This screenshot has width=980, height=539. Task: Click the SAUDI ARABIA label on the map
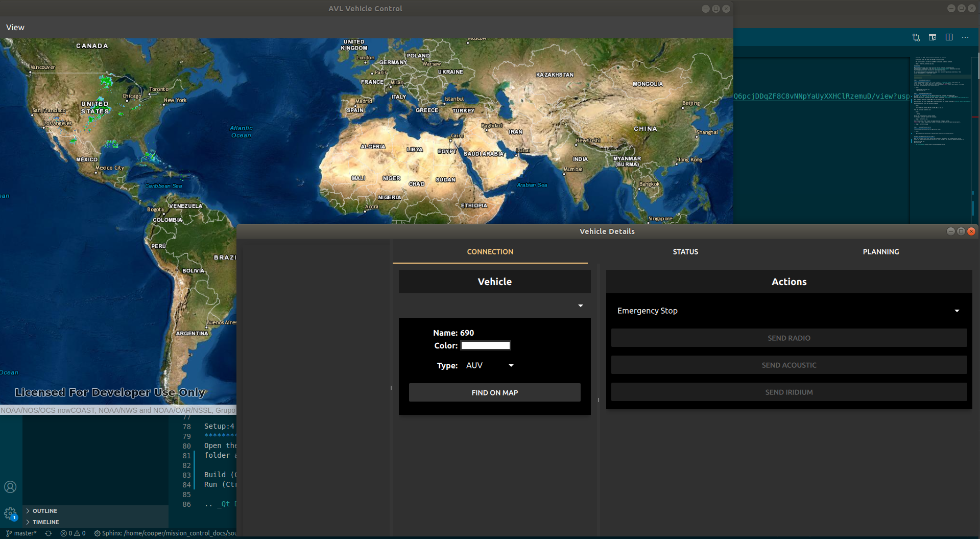(483, 154)
